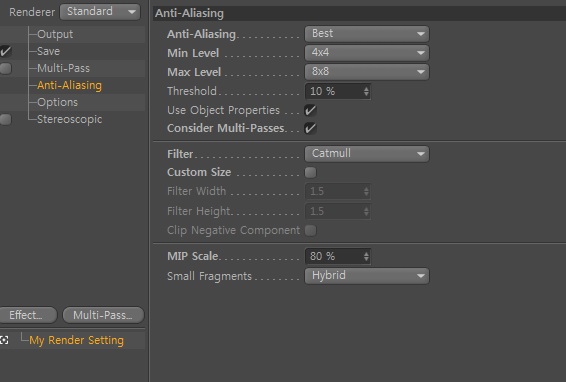Select Stereoscopic in the settings tree
The width and height of the screenshot is (566, 382).
click(69, 119)
